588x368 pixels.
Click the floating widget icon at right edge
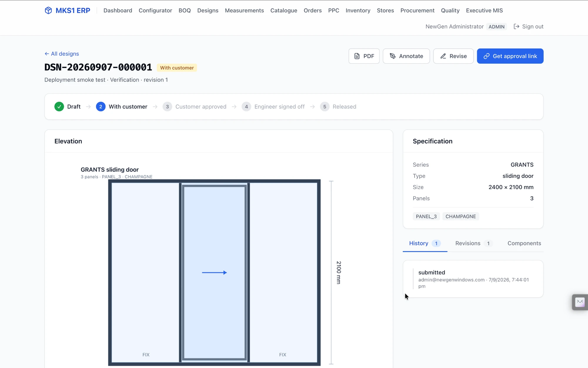point(580,302)
